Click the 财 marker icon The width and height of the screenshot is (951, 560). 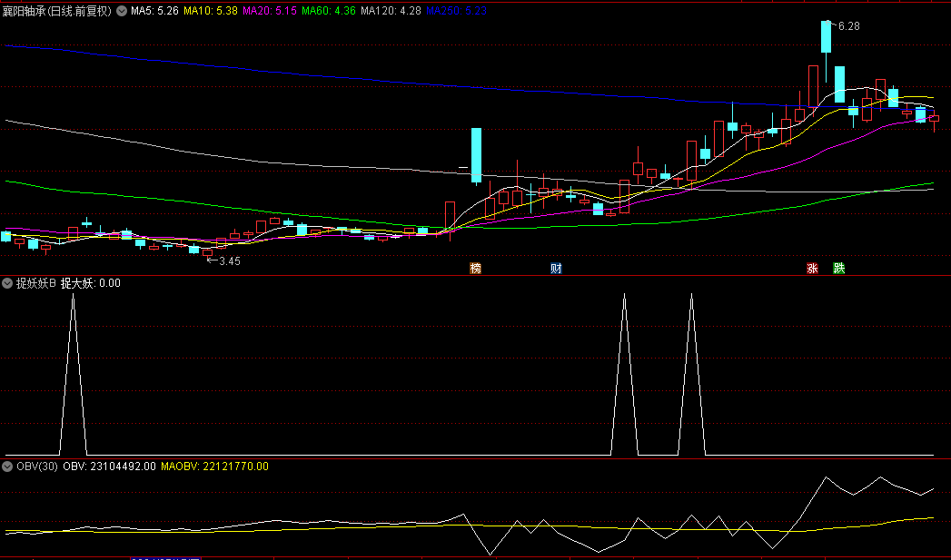coord(556,268)
